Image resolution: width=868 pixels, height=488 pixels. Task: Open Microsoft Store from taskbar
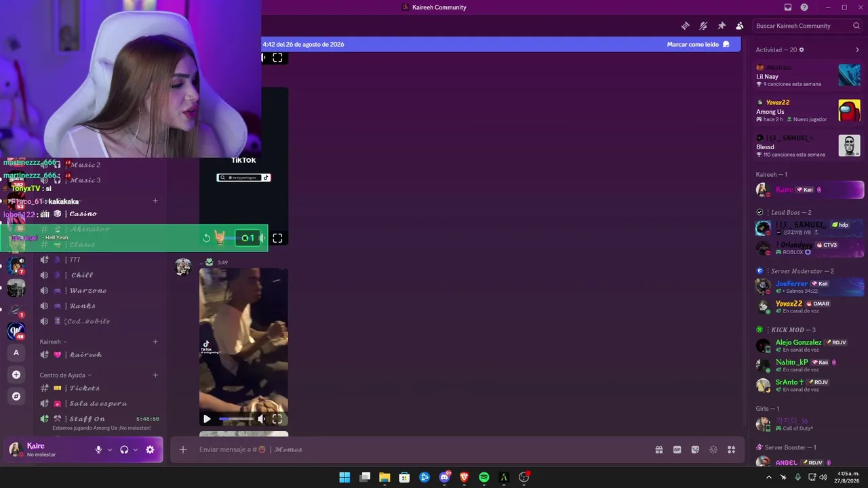click(404, 477)
